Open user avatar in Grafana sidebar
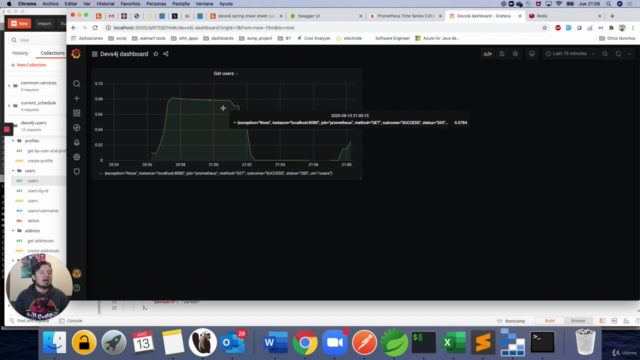The height and width of the screenshot is (360, 640). point(76,273)
